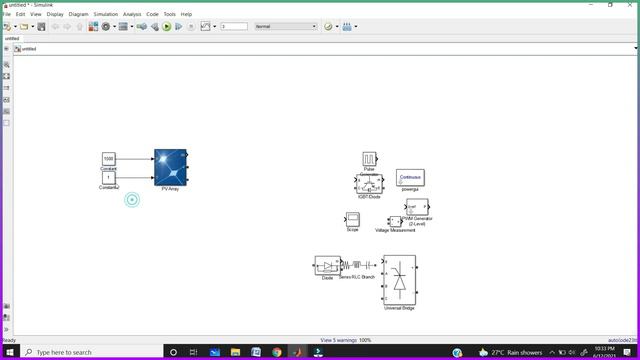
Task: Open the Edit menu
Action: click(20, 14)
